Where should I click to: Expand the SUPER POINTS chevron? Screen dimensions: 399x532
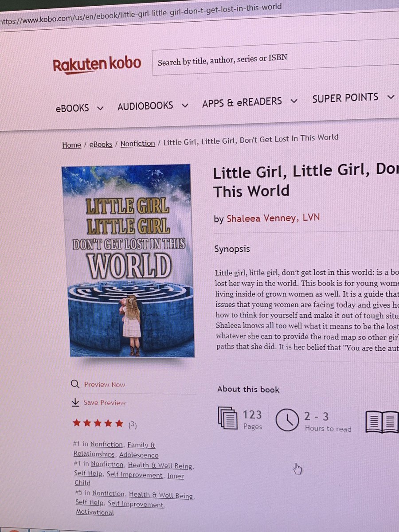tap(391, 96)
